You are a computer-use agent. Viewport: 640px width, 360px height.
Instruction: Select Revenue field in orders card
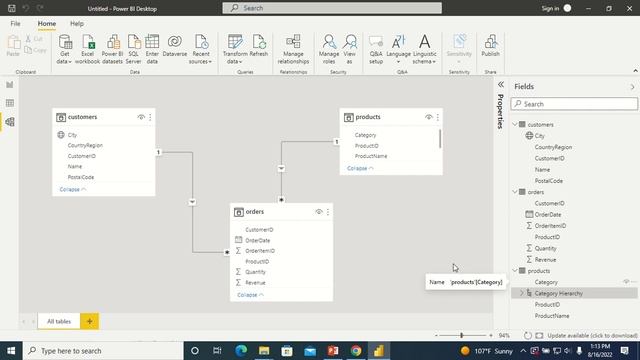[255, 282]
